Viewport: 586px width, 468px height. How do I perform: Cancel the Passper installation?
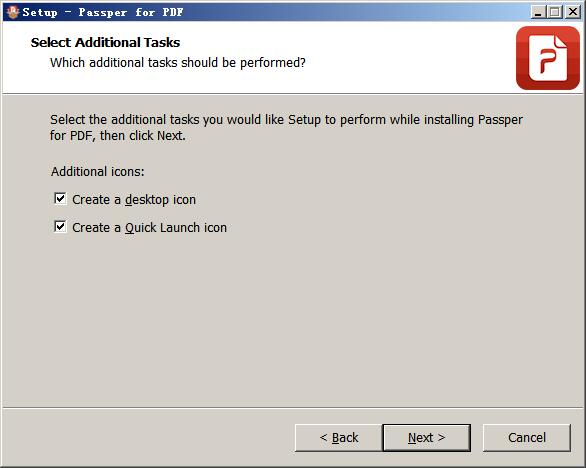pos(527,438)
